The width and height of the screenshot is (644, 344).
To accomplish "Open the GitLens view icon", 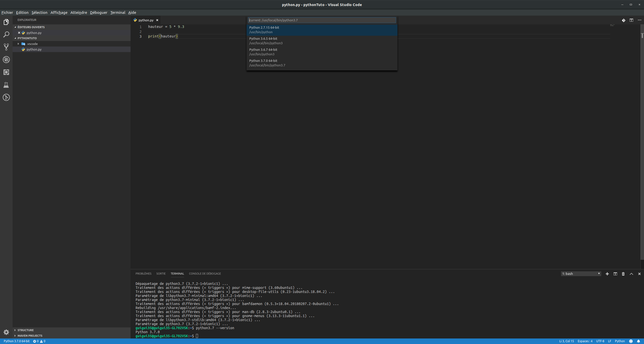I will click(x=6, y=97).
